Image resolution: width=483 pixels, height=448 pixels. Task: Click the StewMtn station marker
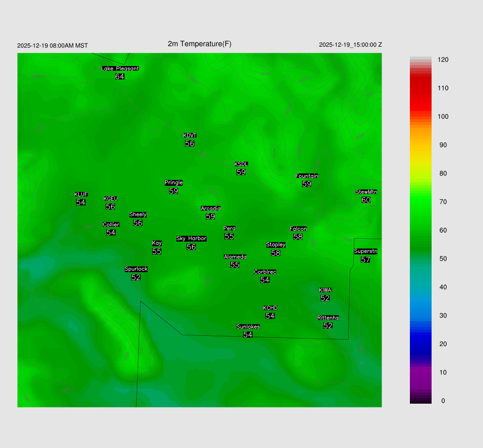coord(366,199)
